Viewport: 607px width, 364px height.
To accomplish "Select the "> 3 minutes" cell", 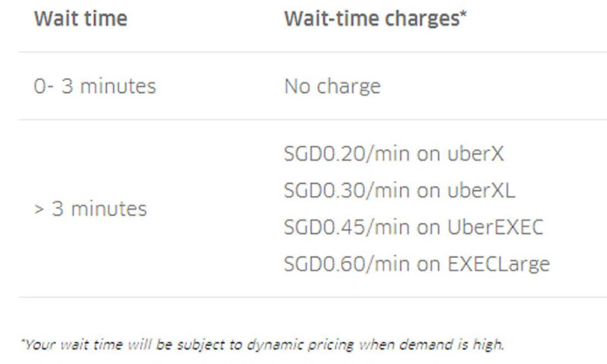I will coord(90,209).
